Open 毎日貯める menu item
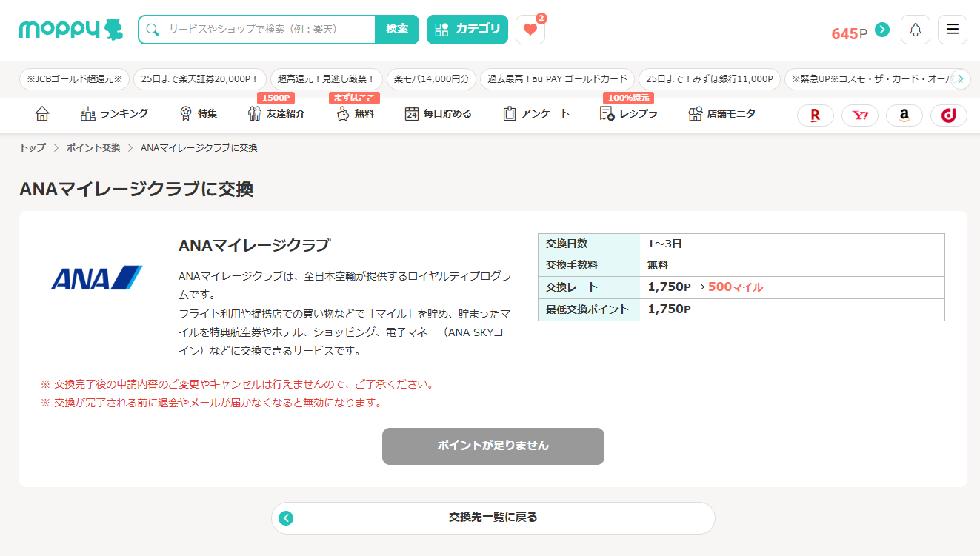The height and width of the screenshot is (556, 980). click(439, 113)
